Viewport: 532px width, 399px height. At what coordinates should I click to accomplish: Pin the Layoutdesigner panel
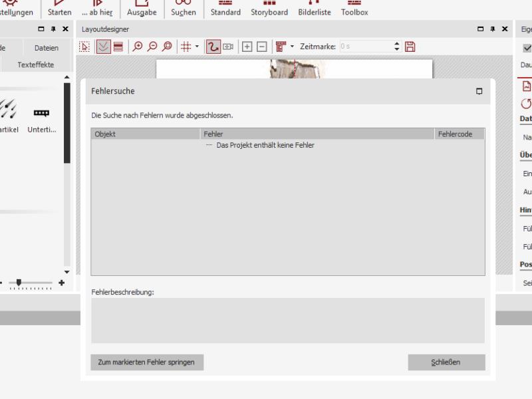[493, 29]
